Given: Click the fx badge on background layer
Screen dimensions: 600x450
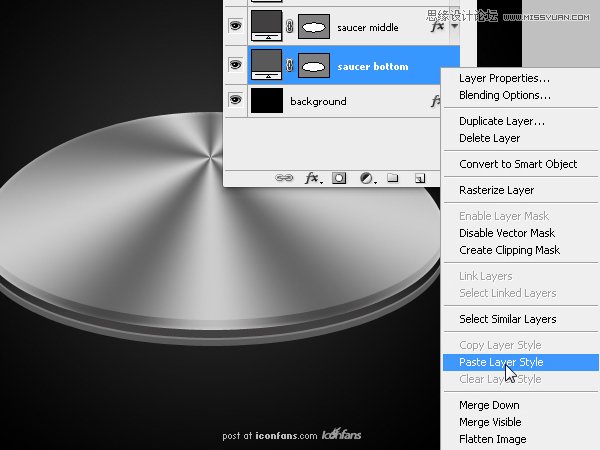Looking at the screenshot, I should pos(435,101).
